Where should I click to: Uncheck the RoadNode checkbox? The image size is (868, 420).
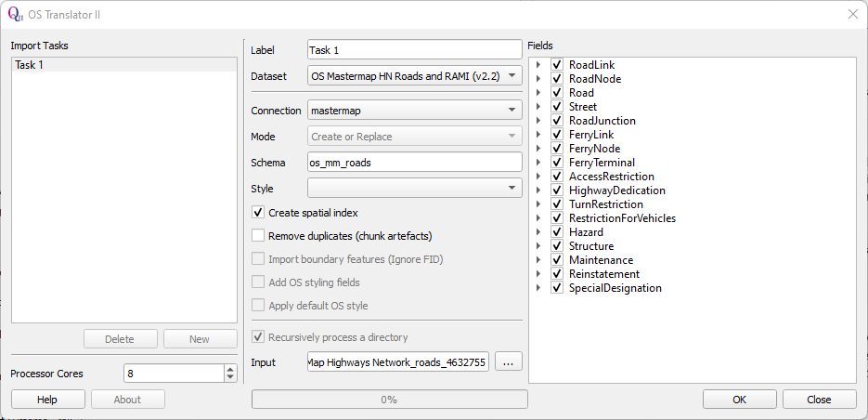(557, 79)
